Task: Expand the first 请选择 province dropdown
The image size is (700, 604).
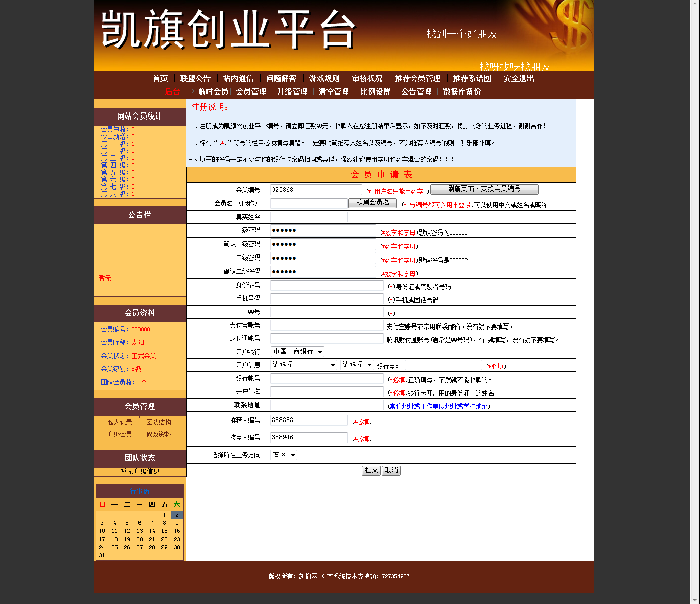Action: click(304, 365)
